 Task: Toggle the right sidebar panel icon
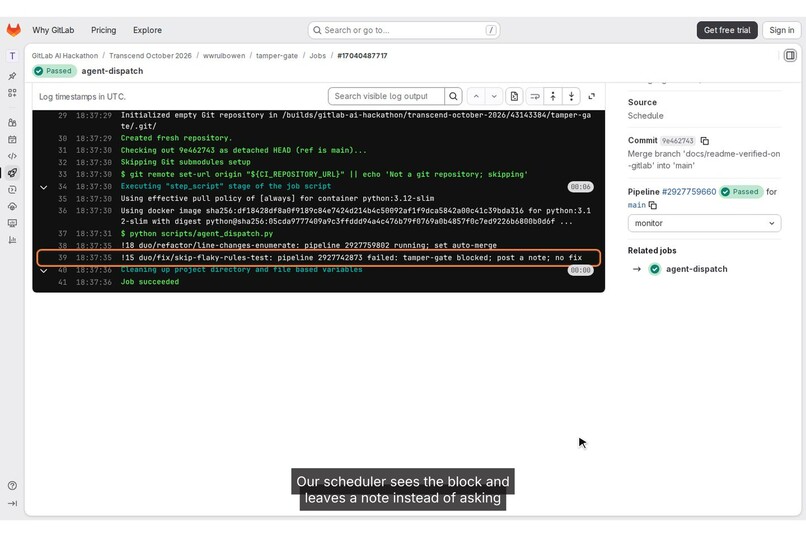[790, 55]
